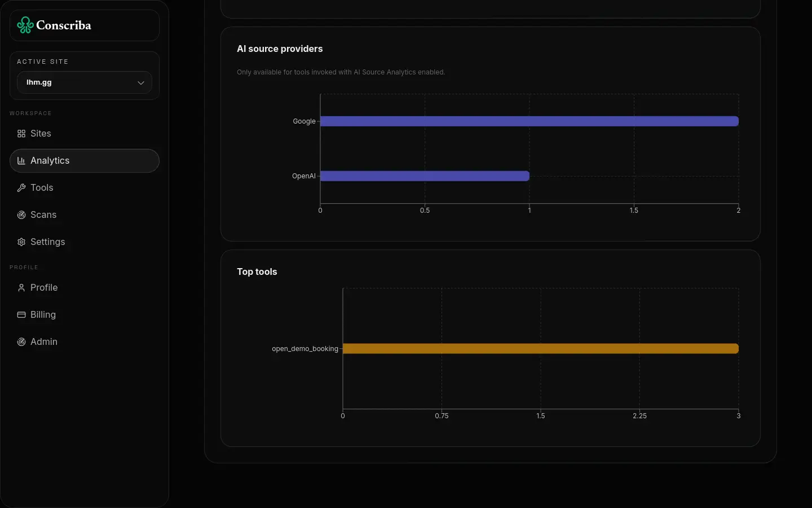Click the OpenAI bar in providers chart
This screenshot has height=508, width=812.
(425, 176)
